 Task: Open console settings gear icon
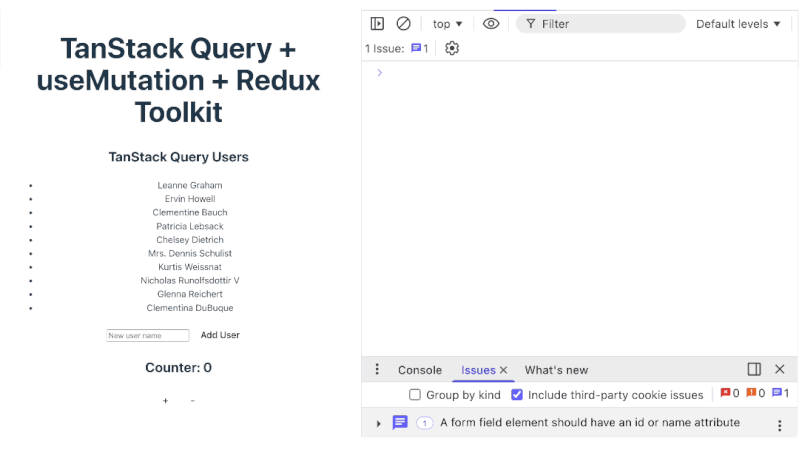[x=452, y=48]
